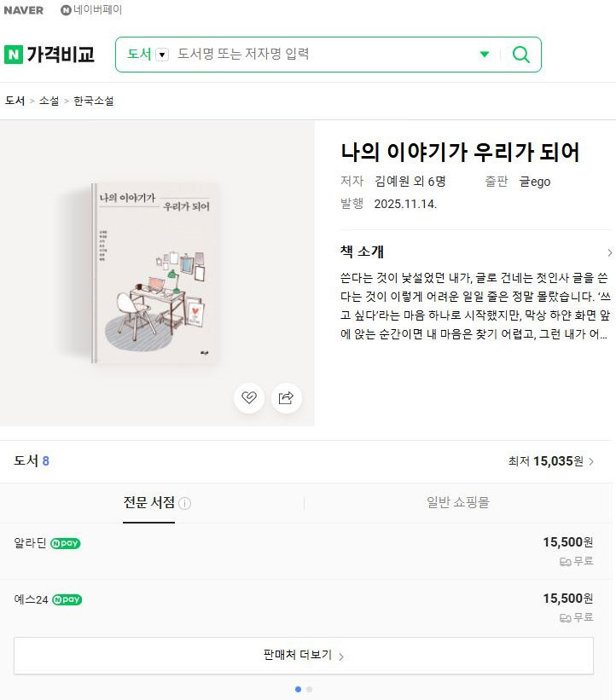Screen dimensions: 616x700
Task: Expand the search suggestions green arrow
Action: 485,55
